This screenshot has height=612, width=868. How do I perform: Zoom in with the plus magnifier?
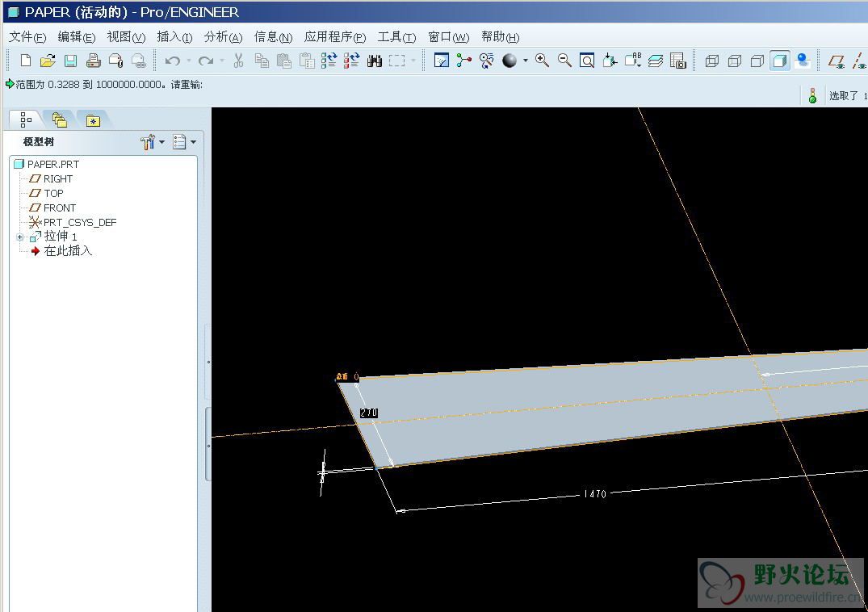pyautogui.click(x=542, y=61)
